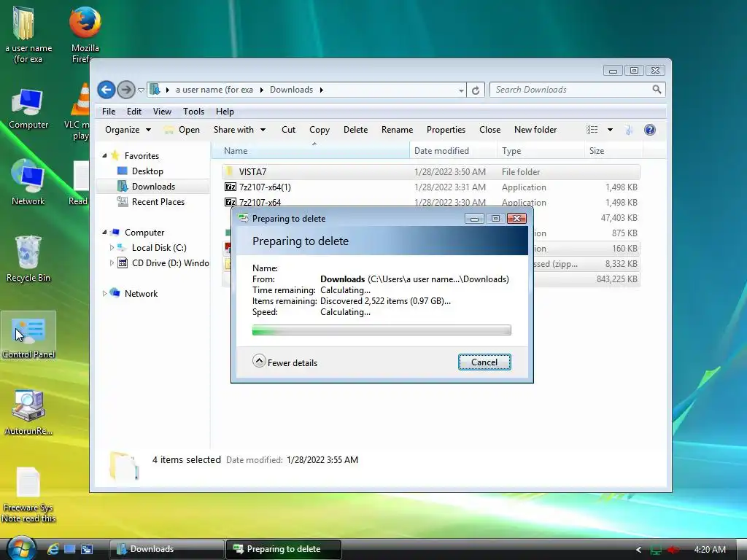747x560 pixels.
Task: Open the Windows Start orb
Action: click(x=21, y=548)
